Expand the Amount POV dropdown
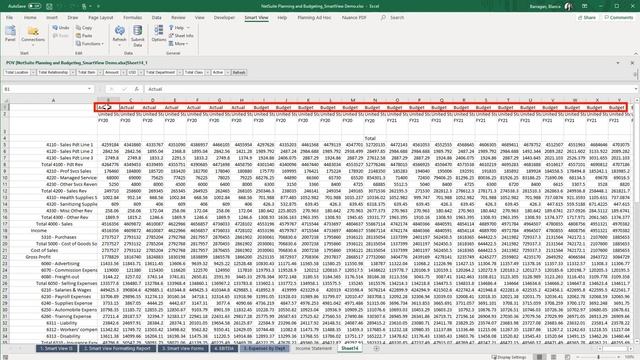 pyautogui.click(x=123, y=72)
